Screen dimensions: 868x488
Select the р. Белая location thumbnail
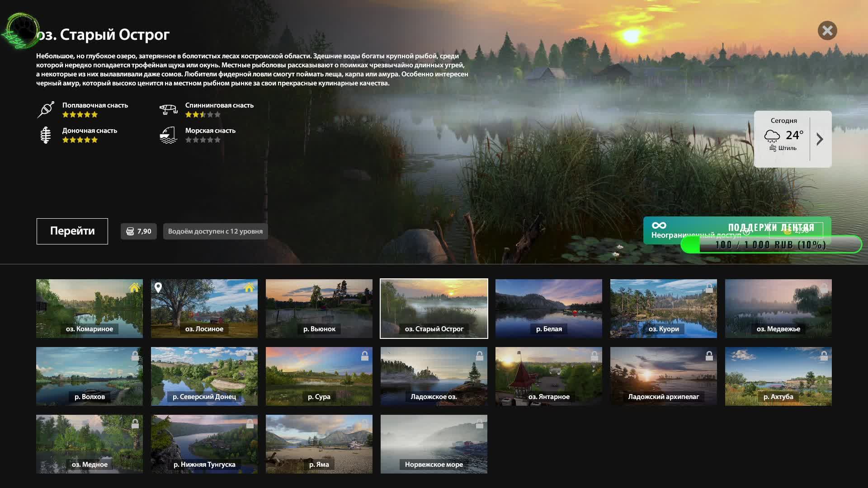tap(548, 308)
